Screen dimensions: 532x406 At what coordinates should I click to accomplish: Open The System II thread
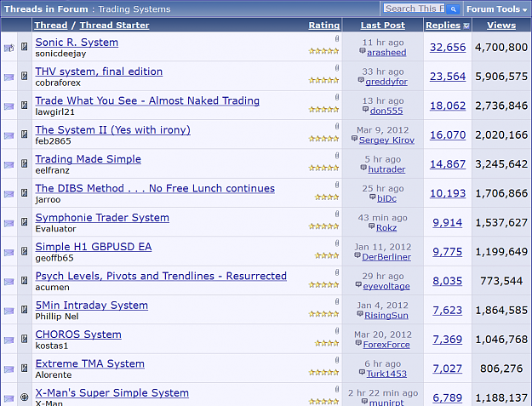coord(112,130)
